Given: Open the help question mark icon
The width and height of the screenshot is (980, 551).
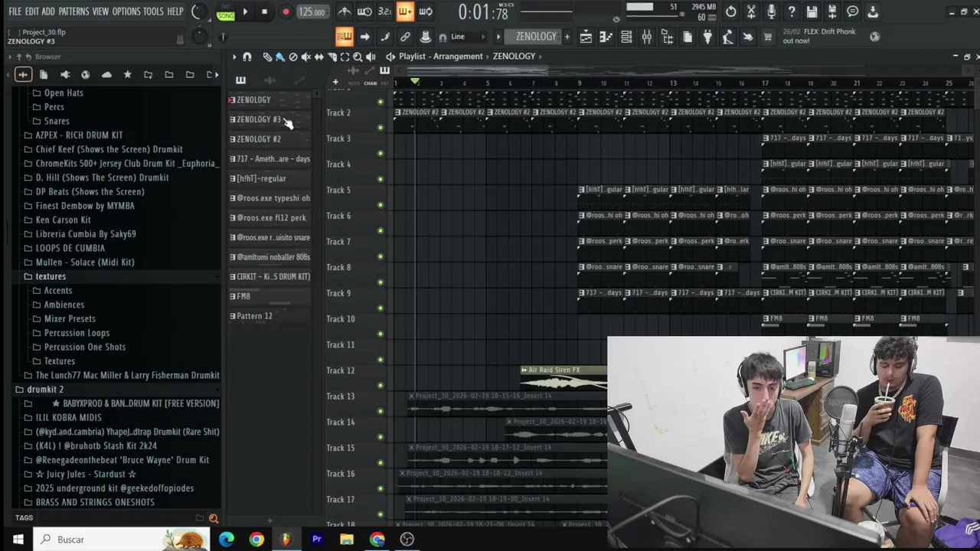Looking at the screenshot, I should [x=792, y=11].
